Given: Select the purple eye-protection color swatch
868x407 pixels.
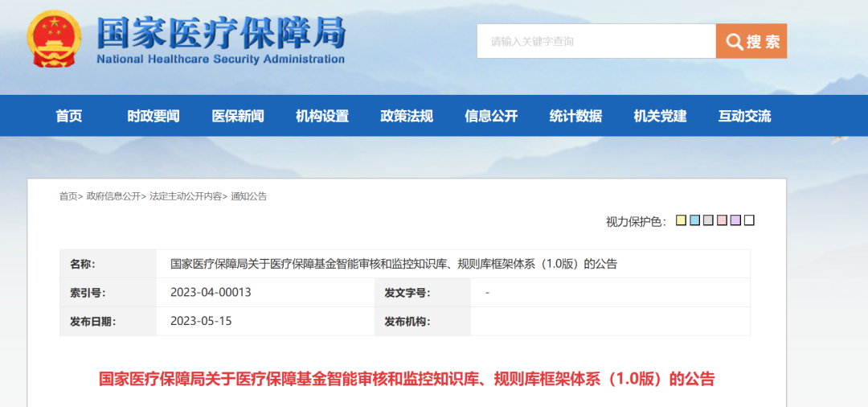Looking at the screenshot, I should pyautogui.click(x=735, y=220).
